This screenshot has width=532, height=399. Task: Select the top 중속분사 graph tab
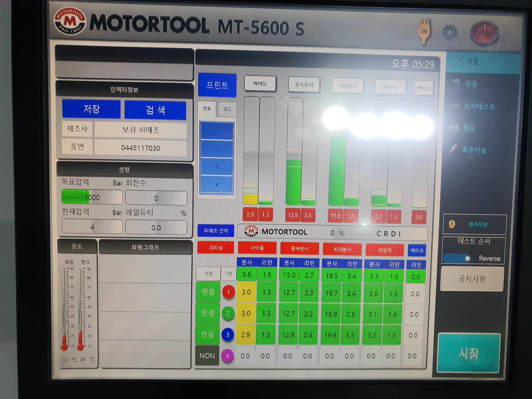304,85
